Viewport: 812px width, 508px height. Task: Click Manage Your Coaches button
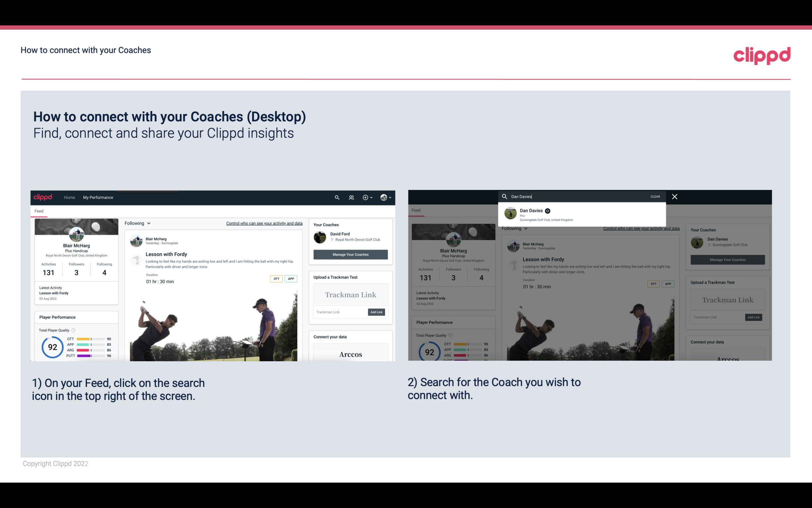pyautogui.click(x=350, y=254)
